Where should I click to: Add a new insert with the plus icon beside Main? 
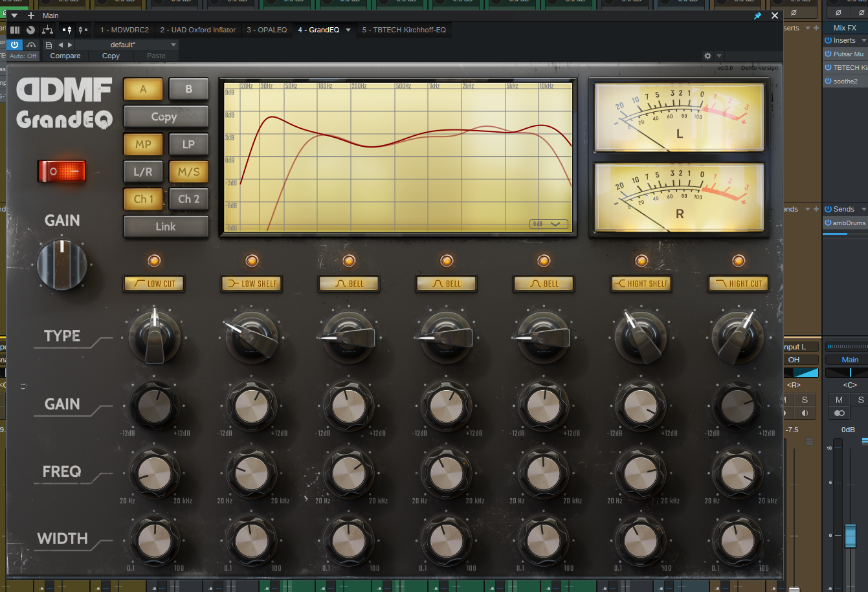tap(30, 16)
